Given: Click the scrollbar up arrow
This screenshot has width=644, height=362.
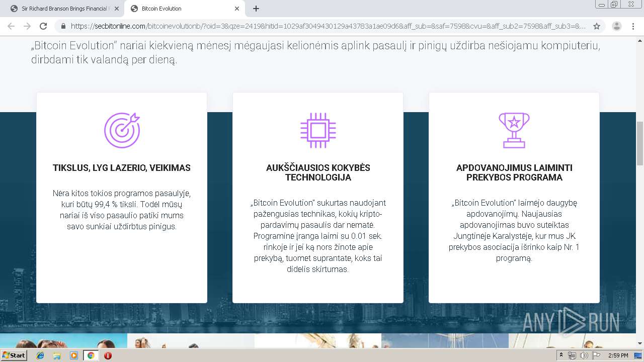Looking at the screenshot, I should point(640,40).
